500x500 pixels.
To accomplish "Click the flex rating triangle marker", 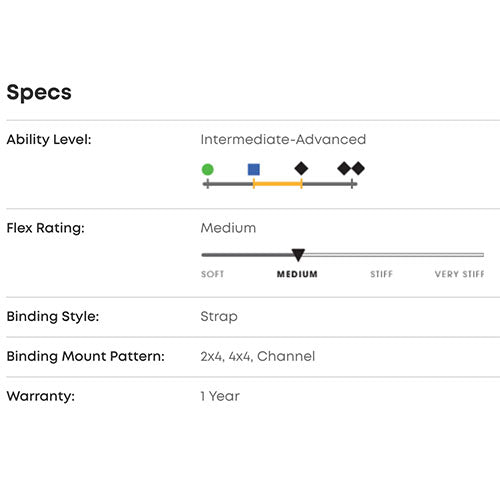I will [298, 255].
